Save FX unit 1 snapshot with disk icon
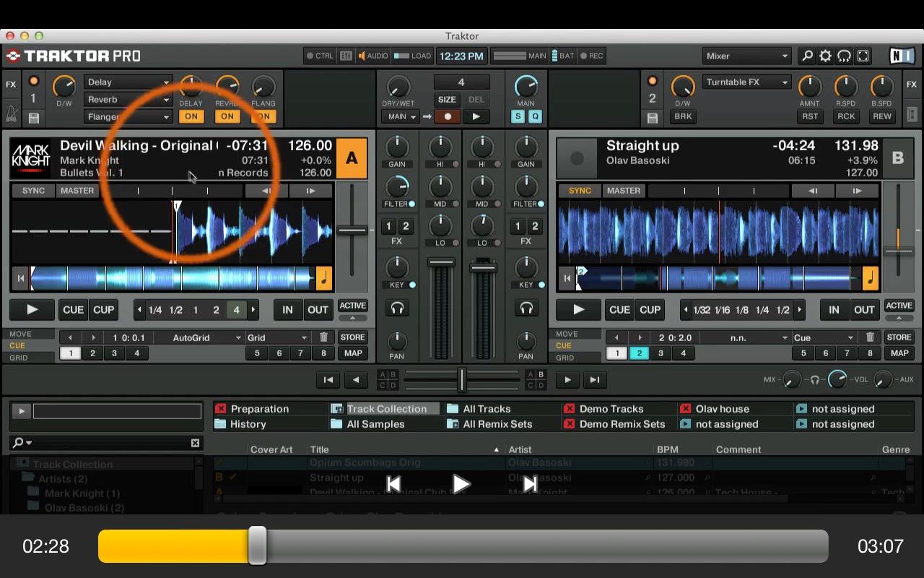The height and width of the screenshot is (578, 924). 33,118
